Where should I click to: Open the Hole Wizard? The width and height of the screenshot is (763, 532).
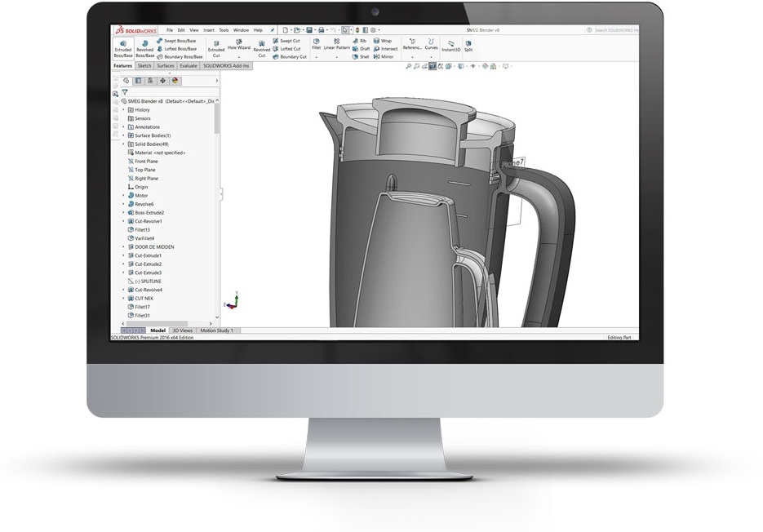(241, 45)
